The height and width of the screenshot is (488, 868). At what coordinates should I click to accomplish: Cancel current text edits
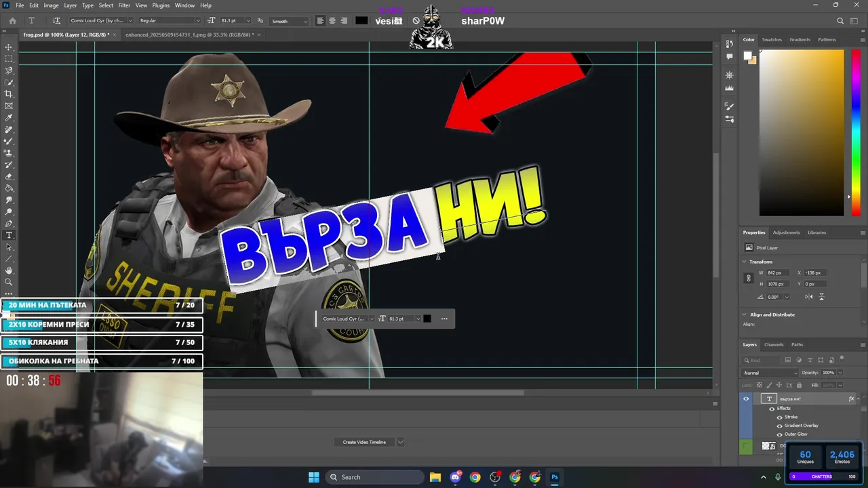click(x=416, y=21)
